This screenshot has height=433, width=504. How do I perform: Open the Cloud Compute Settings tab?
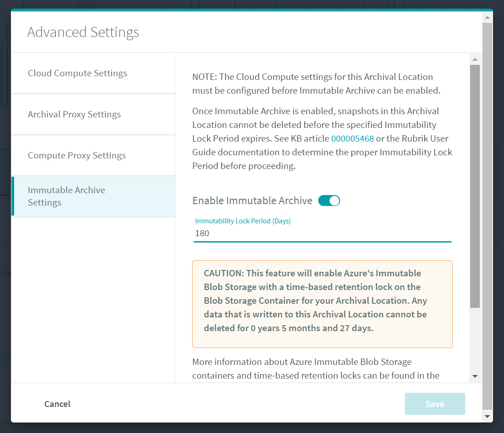[x=78, y=74]
